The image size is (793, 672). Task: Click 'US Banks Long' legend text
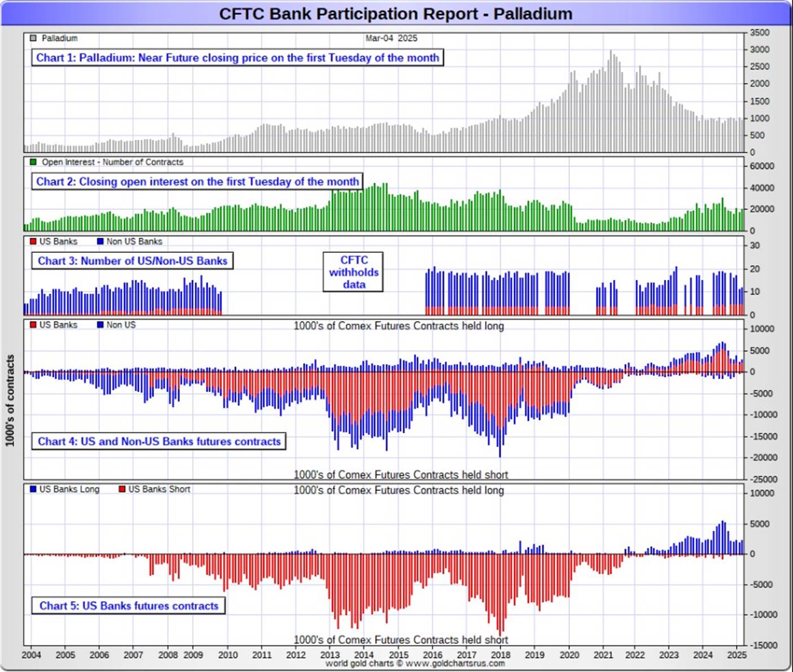click(69, 489)
